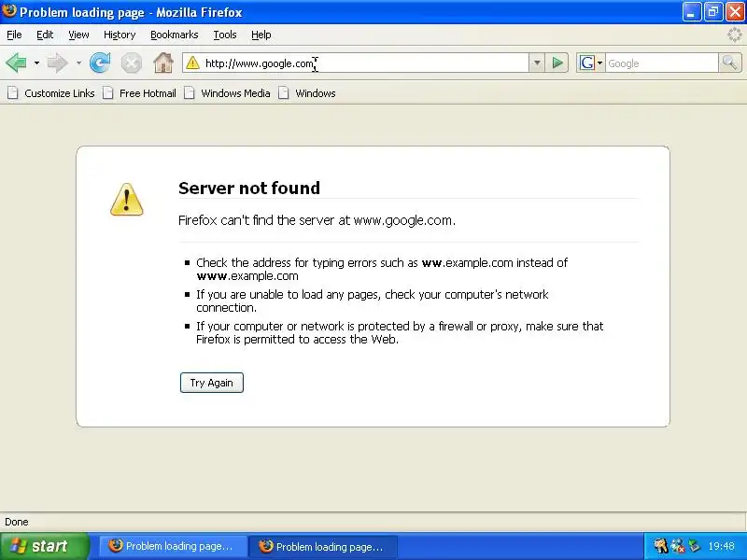This screenshot has width=747, height=560.
Task: Open the Help menu
Action: 261,35
